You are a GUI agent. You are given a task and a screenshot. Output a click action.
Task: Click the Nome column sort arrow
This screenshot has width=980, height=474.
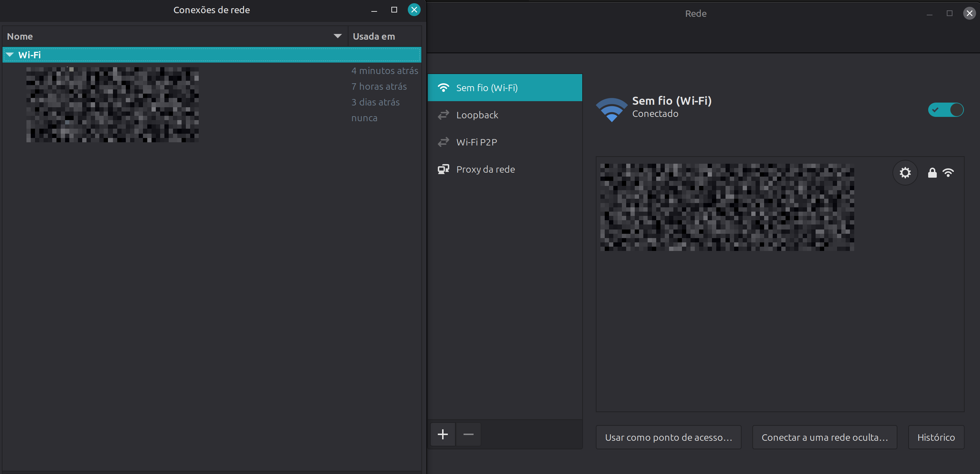click(337, 36)
